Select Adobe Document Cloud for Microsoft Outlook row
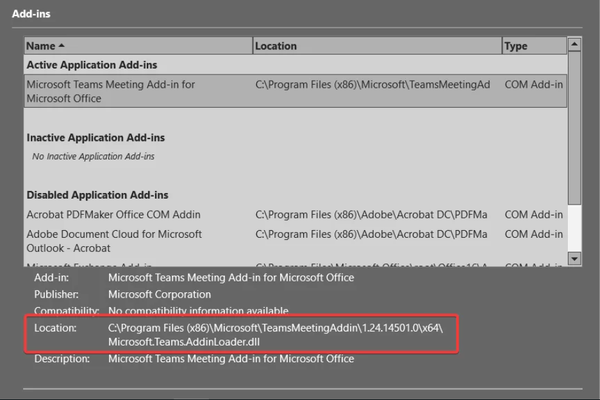Viewport: 600px width, 400px height. pyautogui.click(x=295, y=241)
